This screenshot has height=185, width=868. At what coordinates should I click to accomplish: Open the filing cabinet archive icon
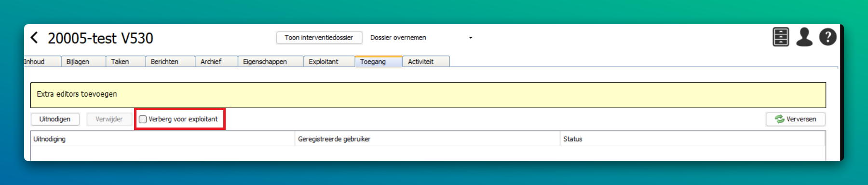(x=781, y=37)
